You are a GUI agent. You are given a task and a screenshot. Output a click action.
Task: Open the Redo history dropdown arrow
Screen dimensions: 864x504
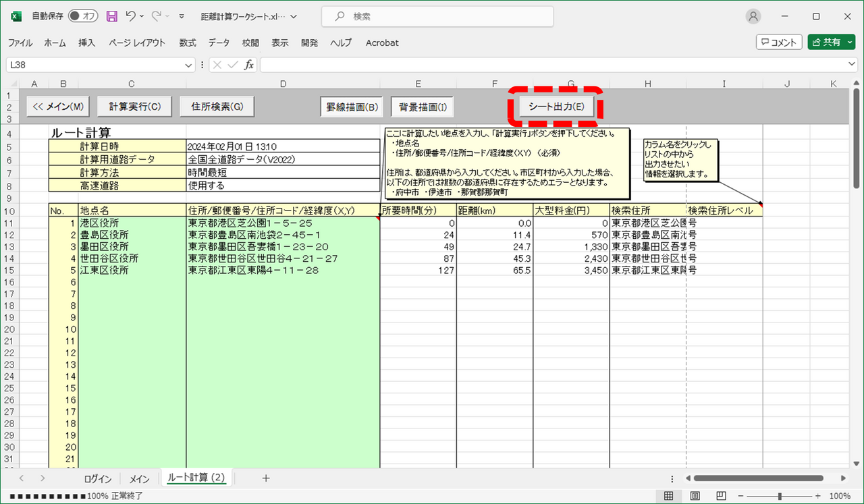[167, 16]
